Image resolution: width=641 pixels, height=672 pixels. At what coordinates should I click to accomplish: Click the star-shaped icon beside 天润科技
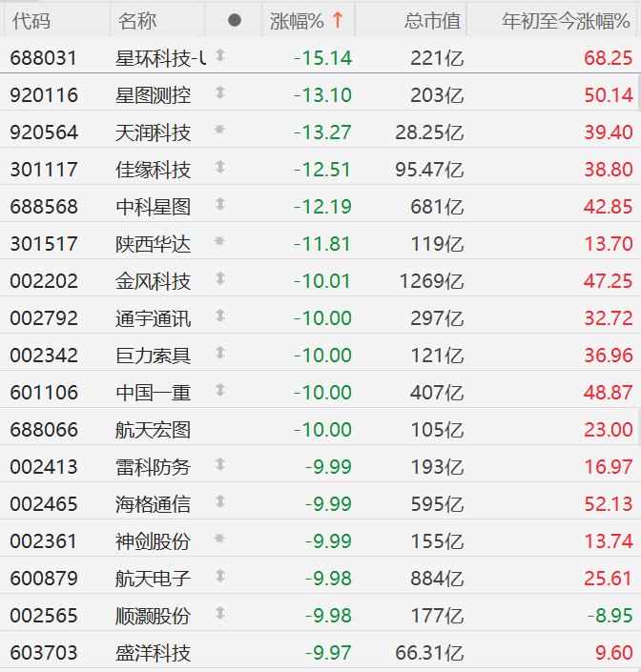(x=219, y=129)
